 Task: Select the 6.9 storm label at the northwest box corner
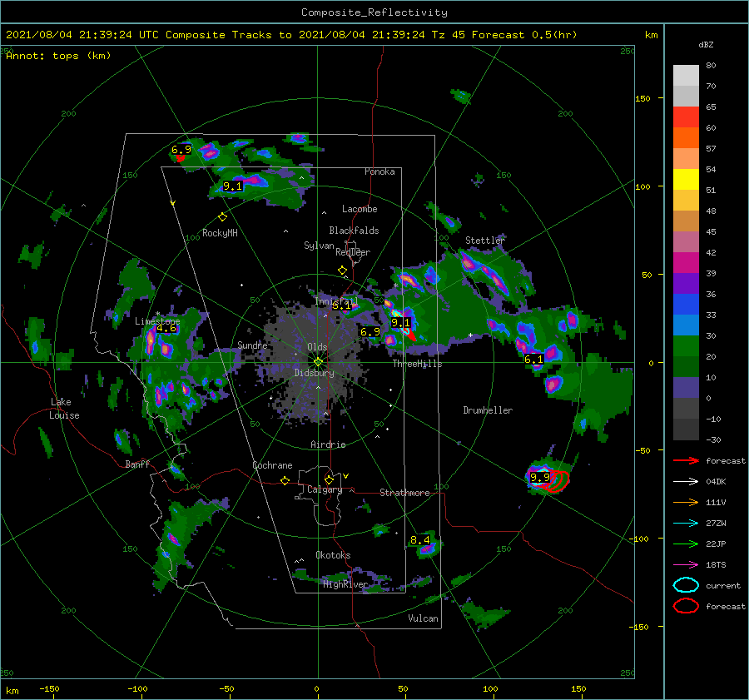click(181, 150)
